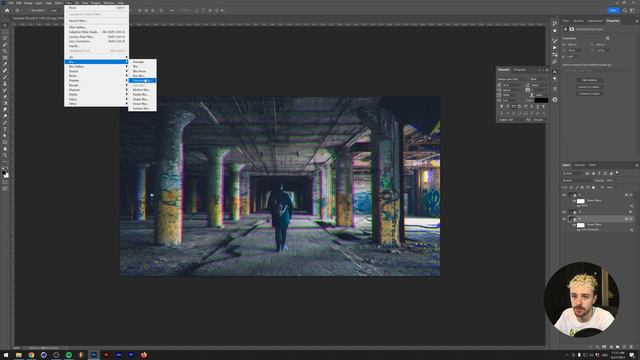
Task: Switch to the Channels tab
Action: pos(580,165)
